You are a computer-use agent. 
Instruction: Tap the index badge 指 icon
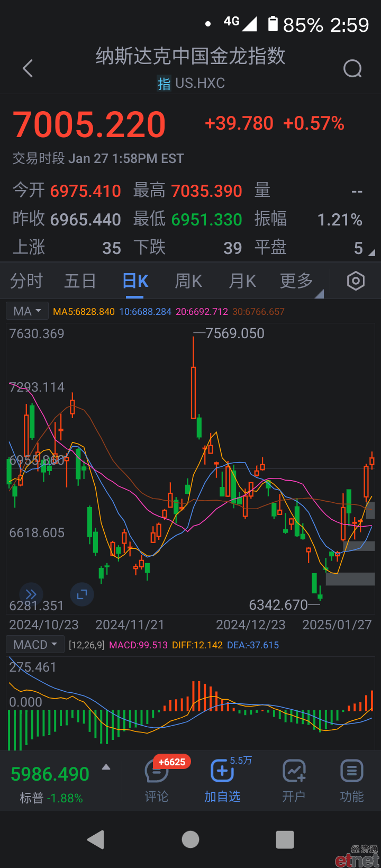coord(164,84)
